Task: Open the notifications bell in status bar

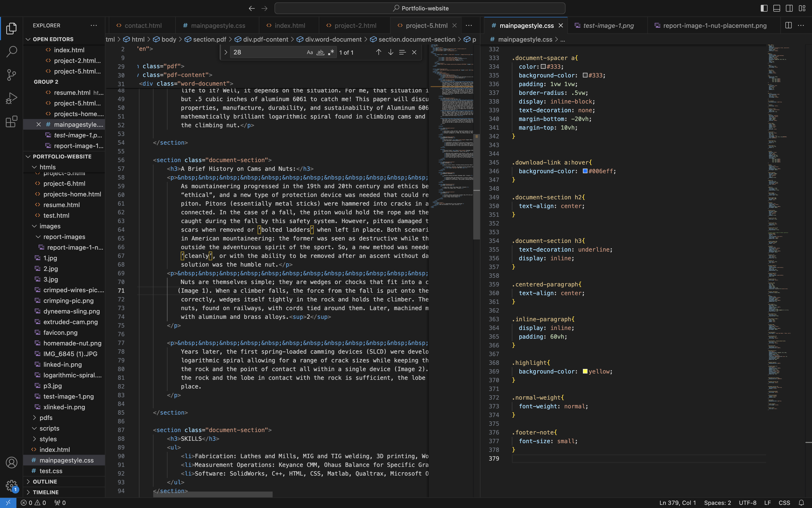Action: pos(801,503)
